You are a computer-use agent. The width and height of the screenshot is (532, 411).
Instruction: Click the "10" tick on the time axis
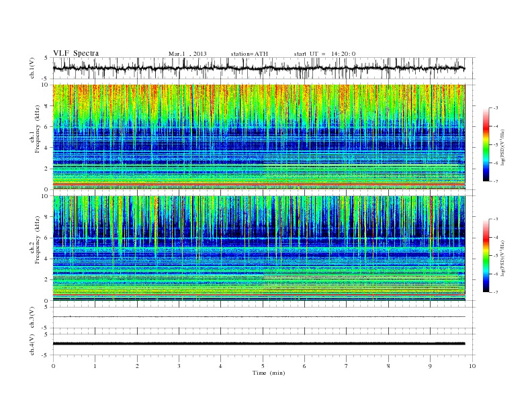pos(472,366)
